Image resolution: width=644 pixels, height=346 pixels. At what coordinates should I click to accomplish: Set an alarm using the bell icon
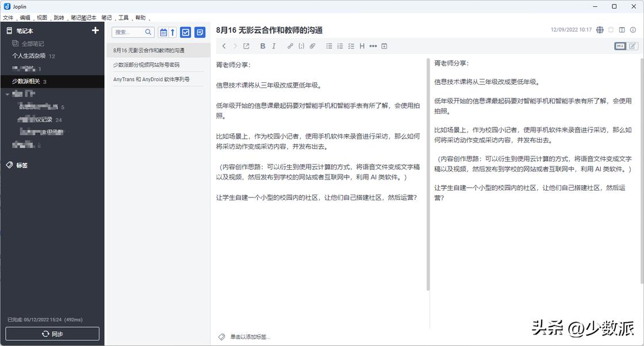(611, 29)
